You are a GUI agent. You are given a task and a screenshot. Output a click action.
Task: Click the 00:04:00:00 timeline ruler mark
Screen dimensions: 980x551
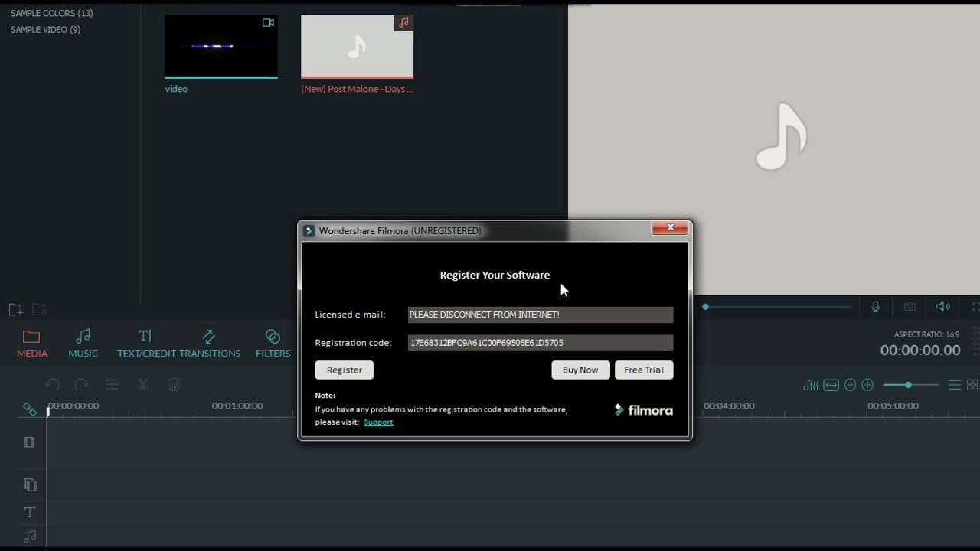pos(729,406)
